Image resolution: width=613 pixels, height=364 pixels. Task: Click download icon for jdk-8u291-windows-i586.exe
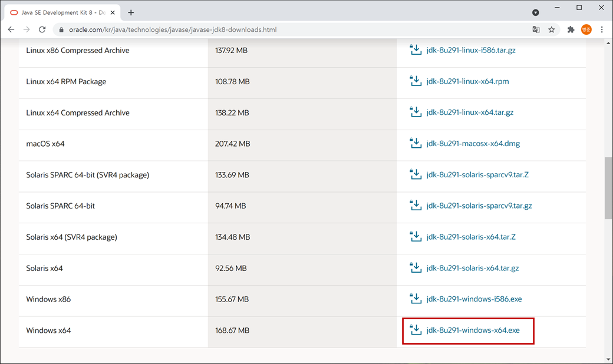(x=415, y=299)
